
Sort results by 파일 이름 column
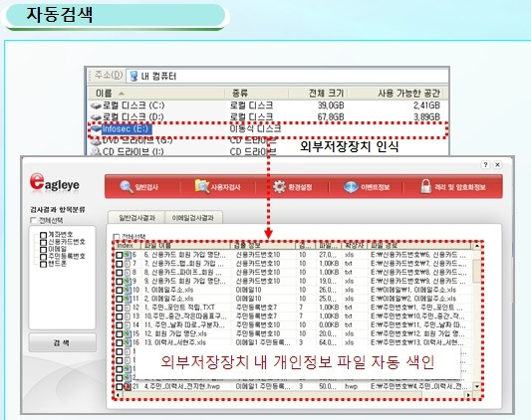click(185, 246)
